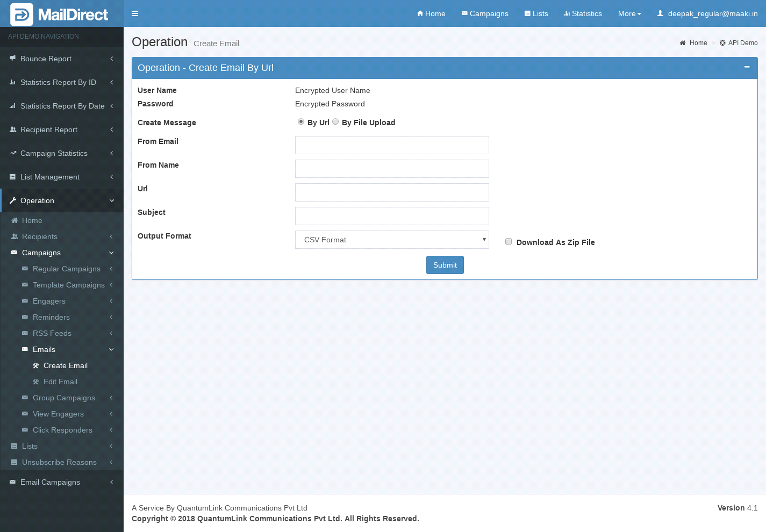The height and width of the screenshot is (532, 766).
Task: Select the By File Upload option
Action: coord(335,122)
